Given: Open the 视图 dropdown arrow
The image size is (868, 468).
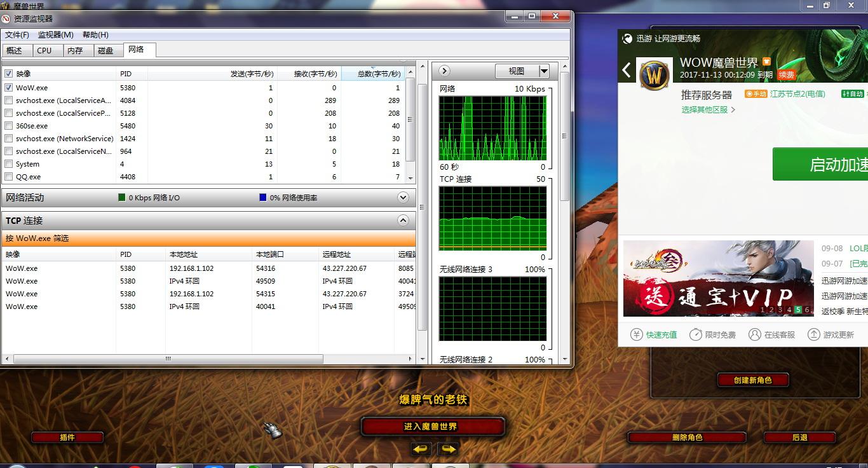Looking at the screenshot, I should point(544,71).
